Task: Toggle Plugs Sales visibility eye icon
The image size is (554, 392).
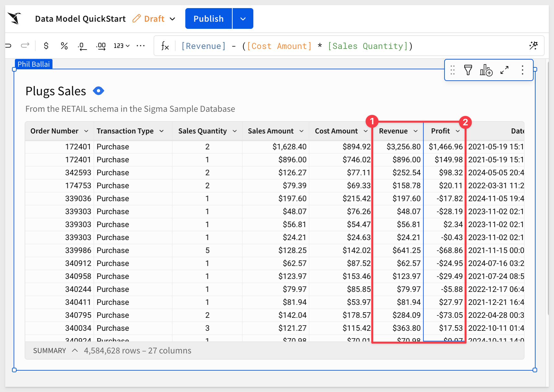Action: [x=98, y=91]
